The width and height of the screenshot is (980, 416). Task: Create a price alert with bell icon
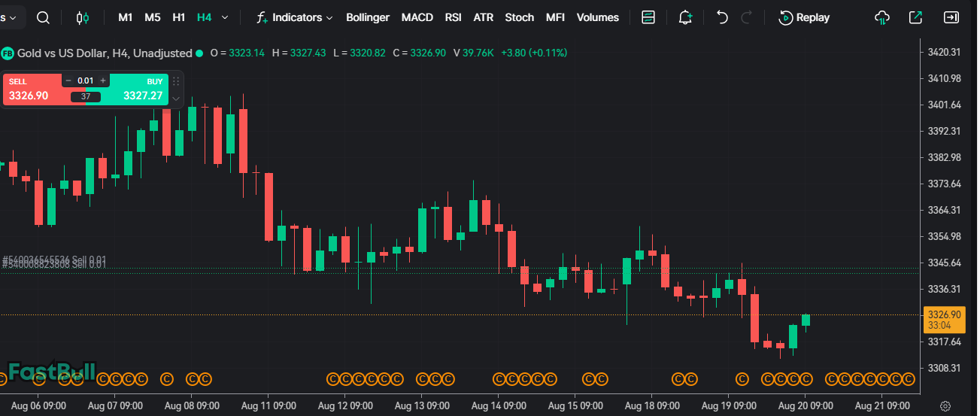tap(685, 17)
